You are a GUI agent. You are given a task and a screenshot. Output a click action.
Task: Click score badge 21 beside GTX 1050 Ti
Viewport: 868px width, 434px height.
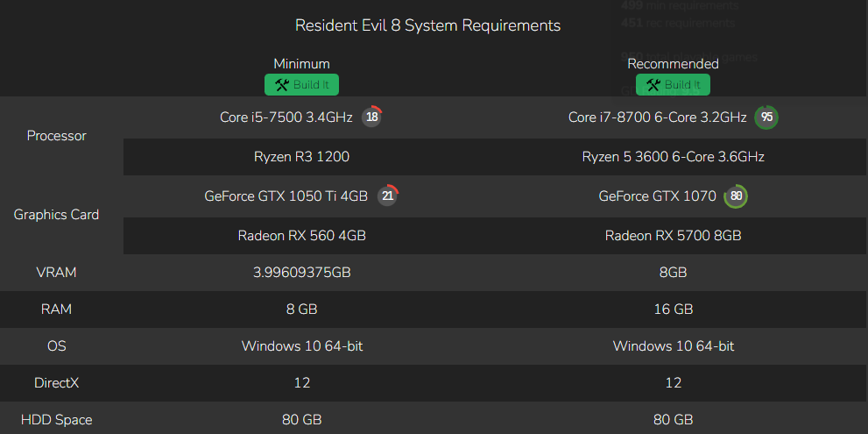pyautogui.click(x=387, y=196)
